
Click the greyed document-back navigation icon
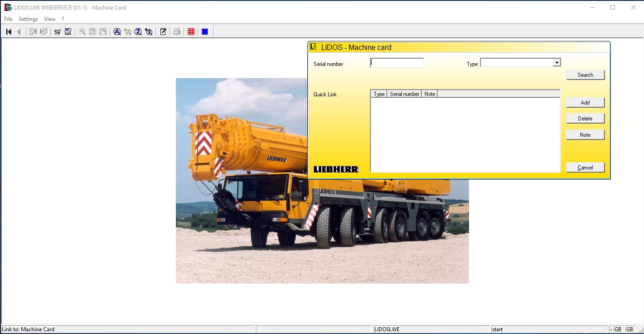tap(33, 32)
